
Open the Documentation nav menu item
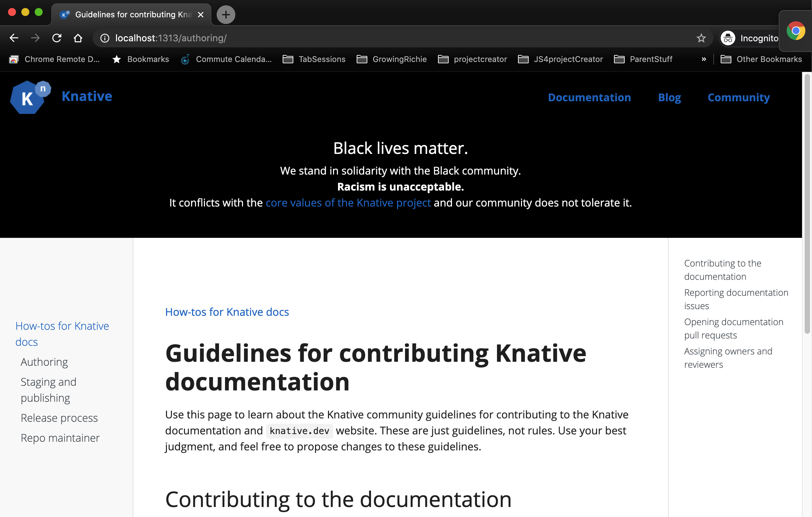(x=589, y=97)
